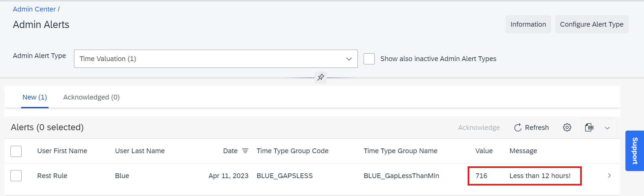Select all alerts with header checkbox

[x=16, y=151]
